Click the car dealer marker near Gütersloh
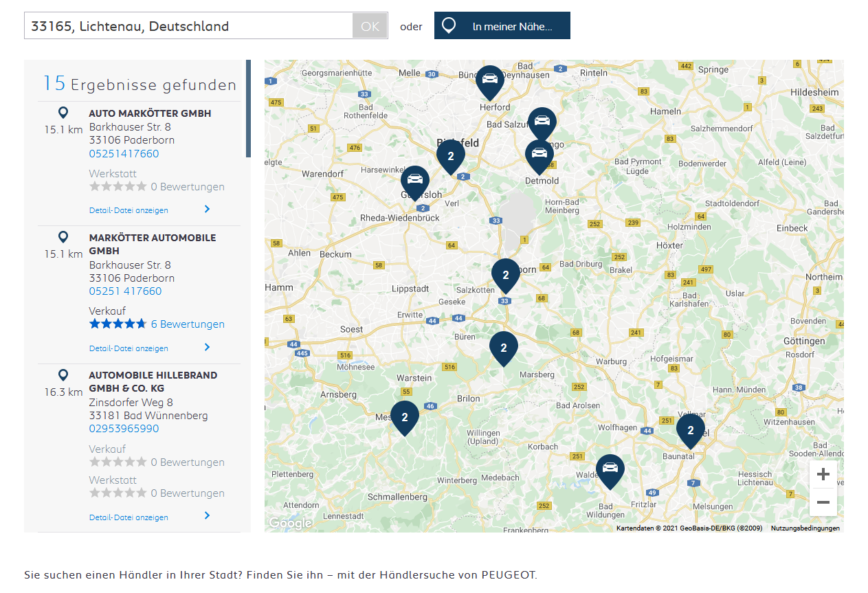Screen dimensions: 868x593 pos(414,181)
